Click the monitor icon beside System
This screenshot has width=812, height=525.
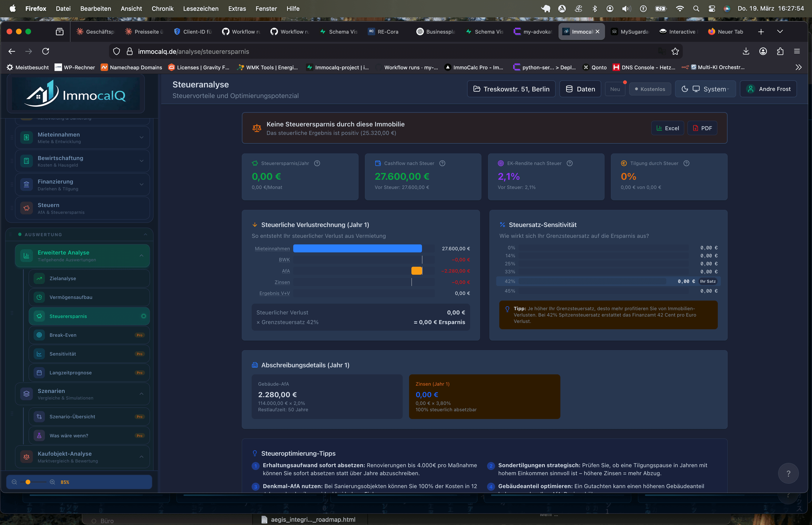(x=696, y=89)
